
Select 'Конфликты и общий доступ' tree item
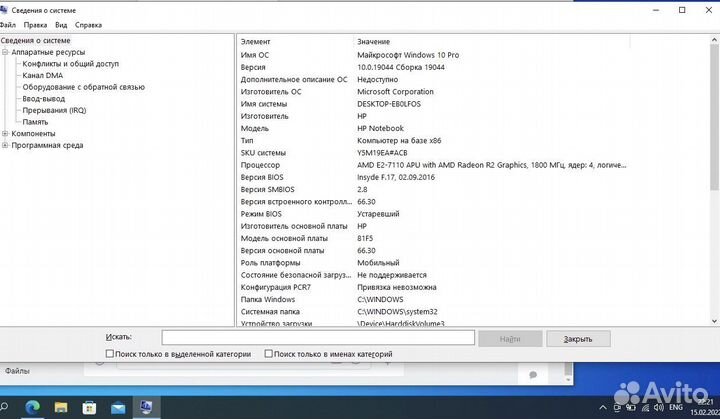(70, 63)
